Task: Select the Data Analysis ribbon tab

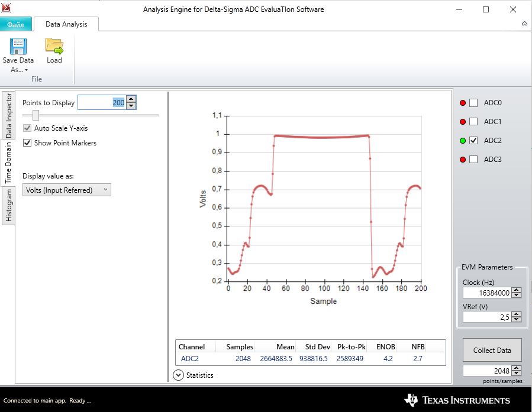Action: [66, 24]
